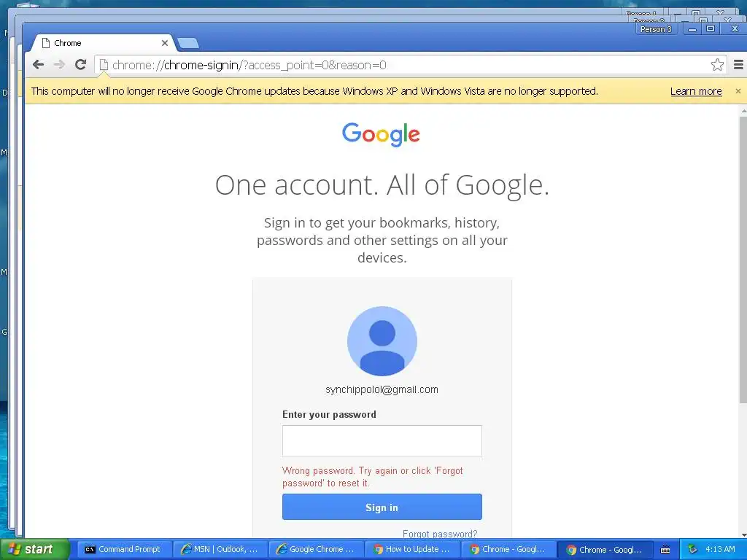Dismiss the yellow update warning bar
The height and width of the screenshot is (560, 747).
click(x=738, y=91)
